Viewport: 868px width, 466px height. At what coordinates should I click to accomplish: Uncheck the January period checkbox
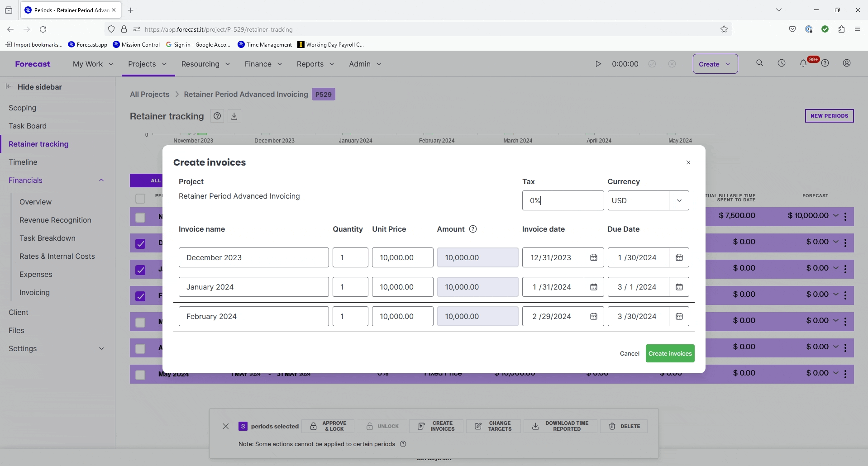140,270
